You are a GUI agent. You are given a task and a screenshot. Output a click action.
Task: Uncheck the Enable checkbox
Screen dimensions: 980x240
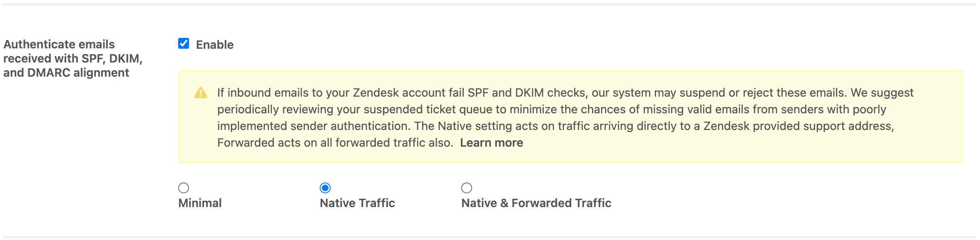coord(184,44)
